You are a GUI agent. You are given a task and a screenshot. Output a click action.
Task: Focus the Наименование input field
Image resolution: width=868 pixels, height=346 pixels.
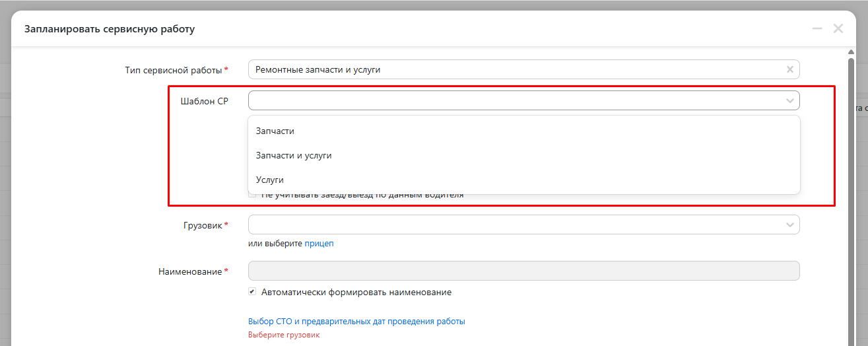click(524, 271)
